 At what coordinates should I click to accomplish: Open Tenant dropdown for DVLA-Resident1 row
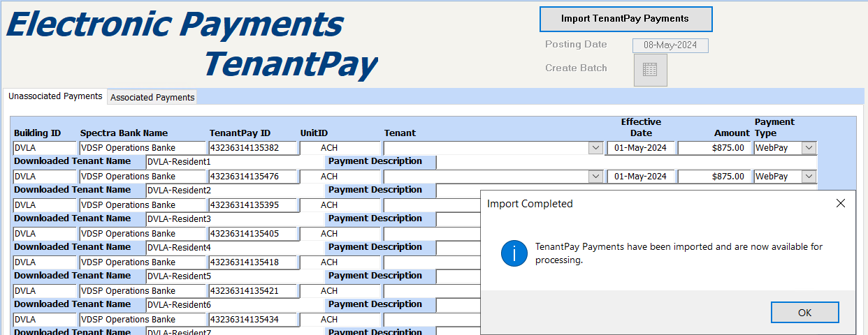(595, 148)
